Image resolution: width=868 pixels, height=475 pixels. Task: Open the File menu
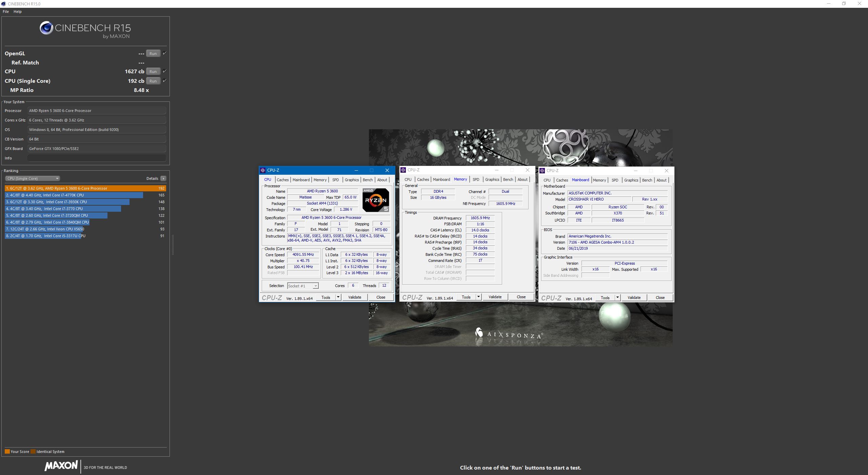(6, 12)
